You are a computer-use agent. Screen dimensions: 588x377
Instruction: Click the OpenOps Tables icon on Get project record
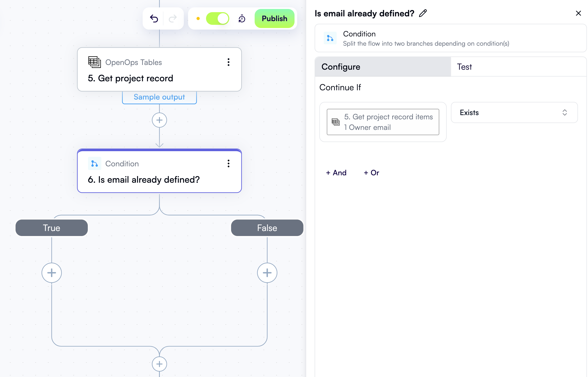pos(95,62)
